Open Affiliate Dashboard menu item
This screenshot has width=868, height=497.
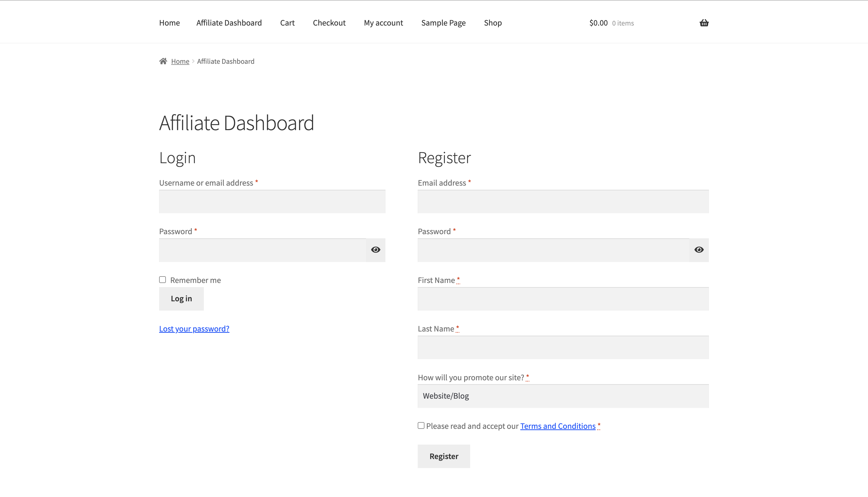point(229,23)
